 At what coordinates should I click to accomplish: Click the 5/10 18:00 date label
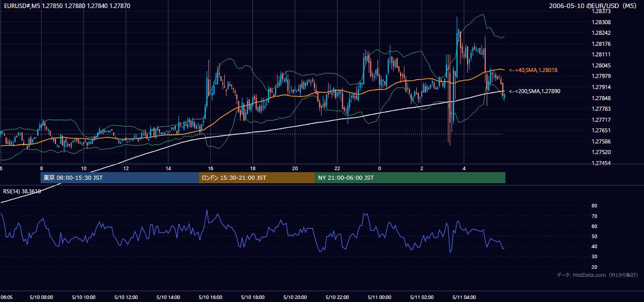(x=253, y=297)
